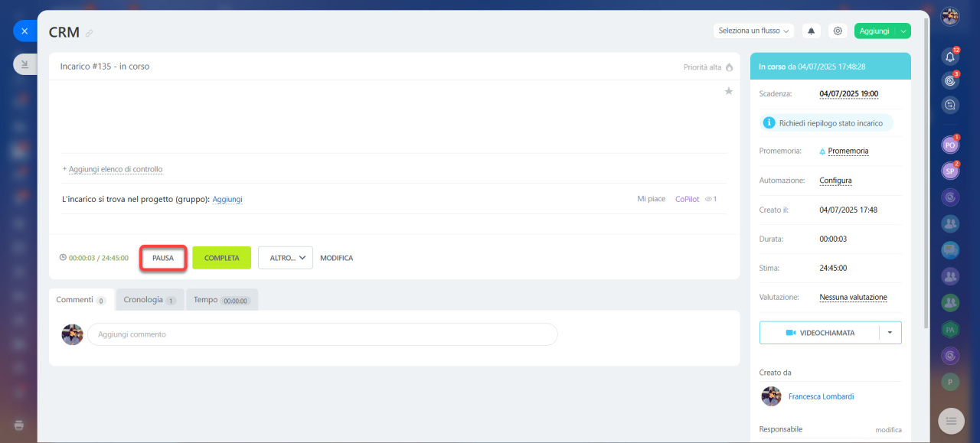Mark task as favorite with star icon
This screenshot has width=980, height=443.
[x=729, y=91]
